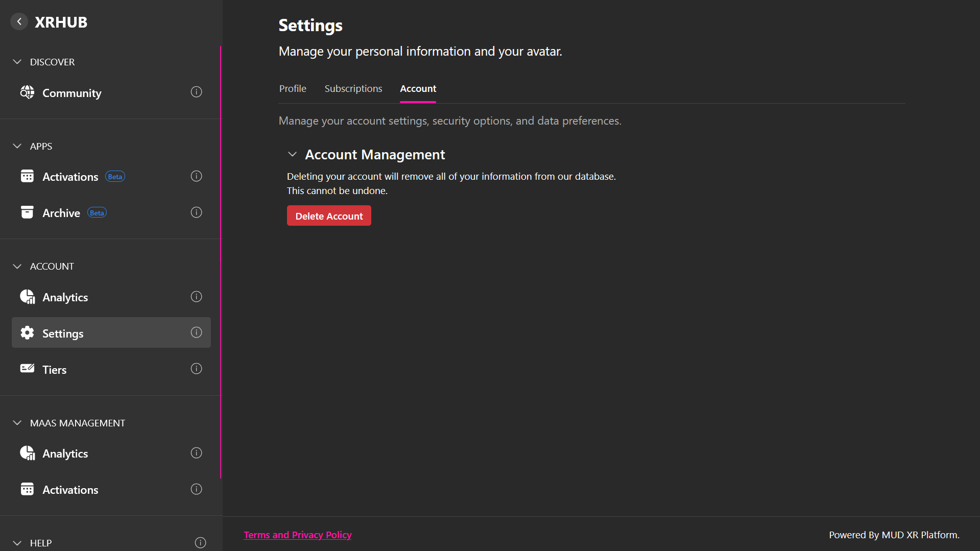The image size is (980, 551).
Task: Click the Delete Account button
Action: 328,215
